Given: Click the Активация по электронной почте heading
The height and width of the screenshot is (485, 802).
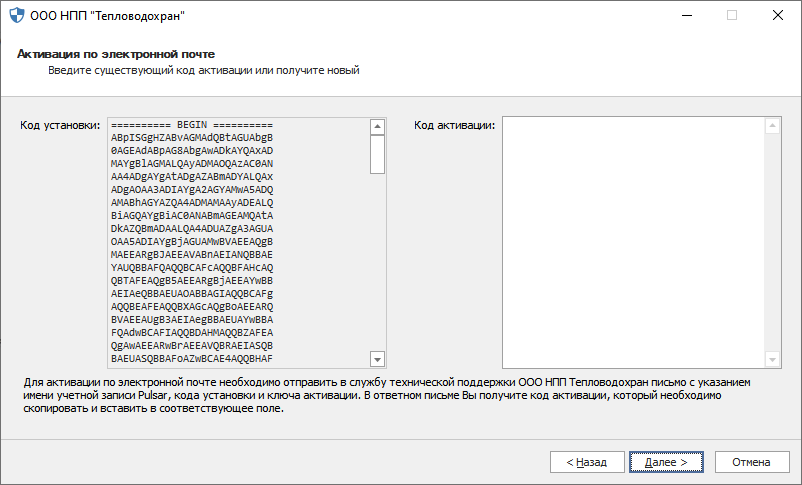Looking at the screenshot, I should (116, 53).
